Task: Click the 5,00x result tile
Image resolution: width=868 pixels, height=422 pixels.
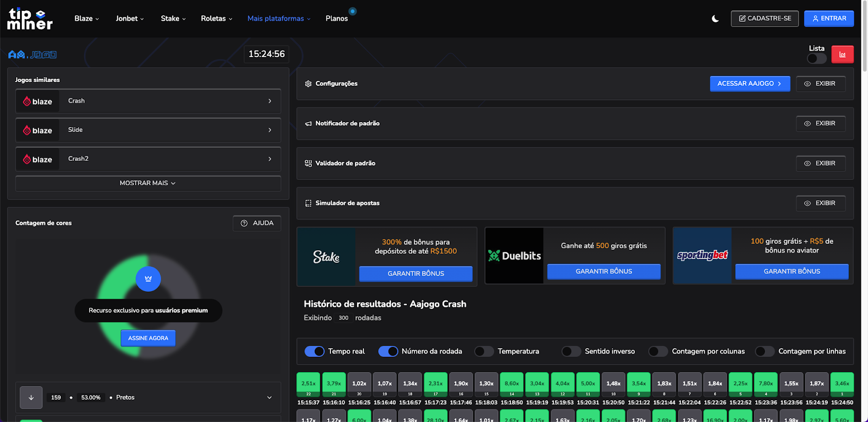Action: (588, 385)
